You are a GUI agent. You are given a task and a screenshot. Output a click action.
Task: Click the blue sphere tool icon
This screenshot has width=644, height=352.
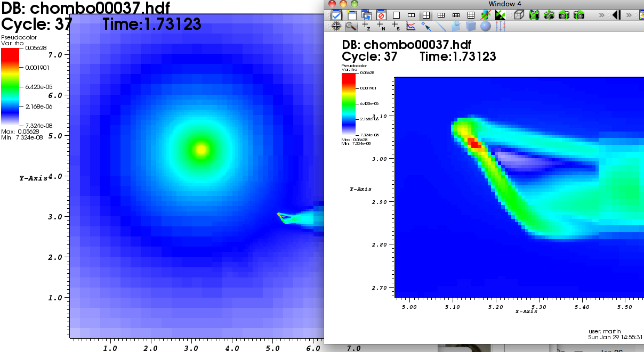486,26
